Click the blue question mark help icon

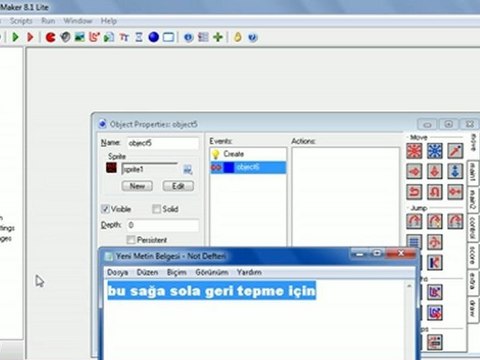pyautogui.click(x=253, y=37)
